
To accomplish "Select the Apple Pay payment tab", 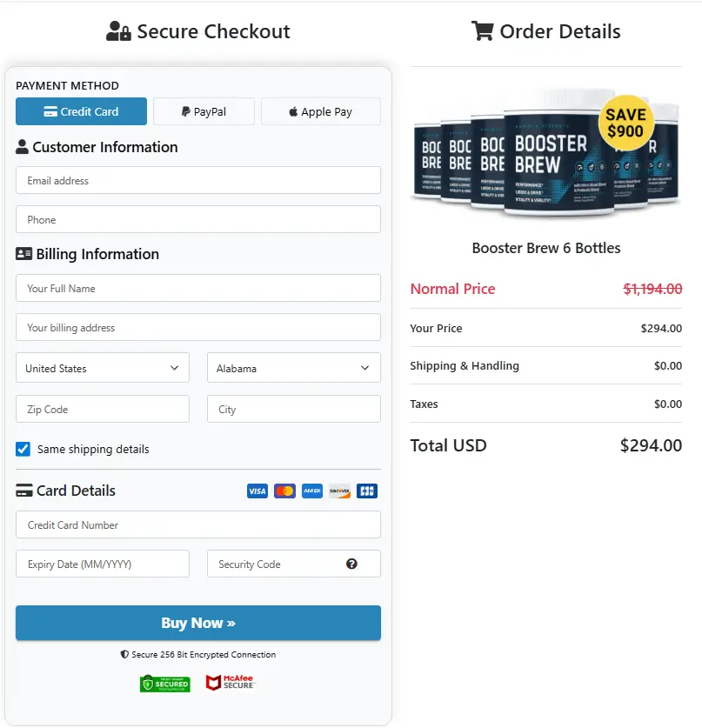I will (320, 111).
